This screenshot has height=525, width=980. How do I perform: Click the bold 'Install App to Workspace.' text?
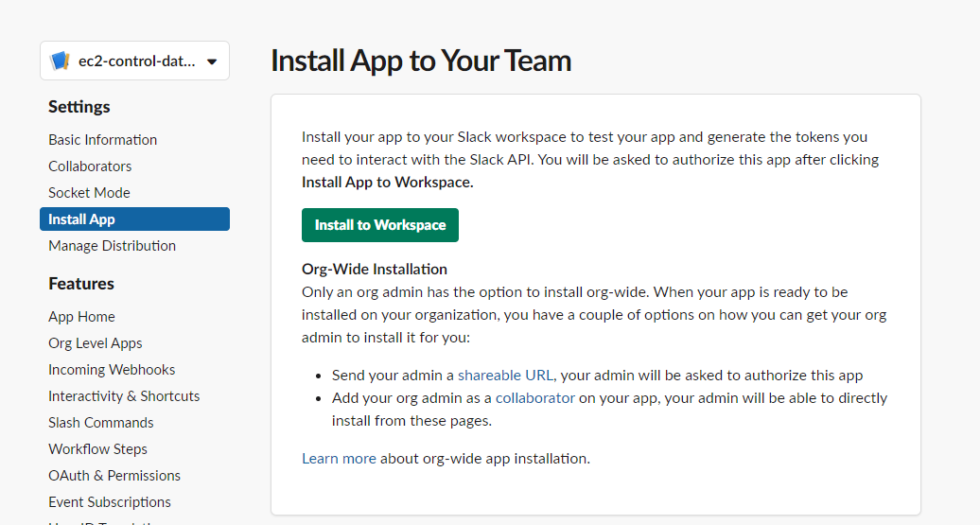pos(388,183)
